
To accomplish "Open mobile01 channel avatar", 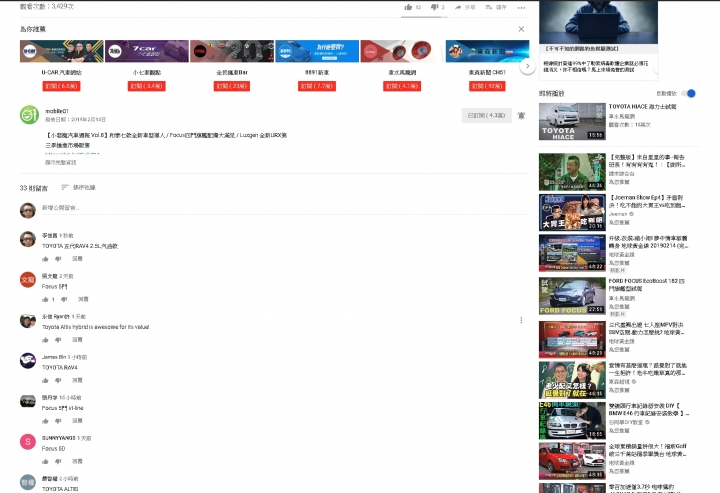I will coord(29,115).
